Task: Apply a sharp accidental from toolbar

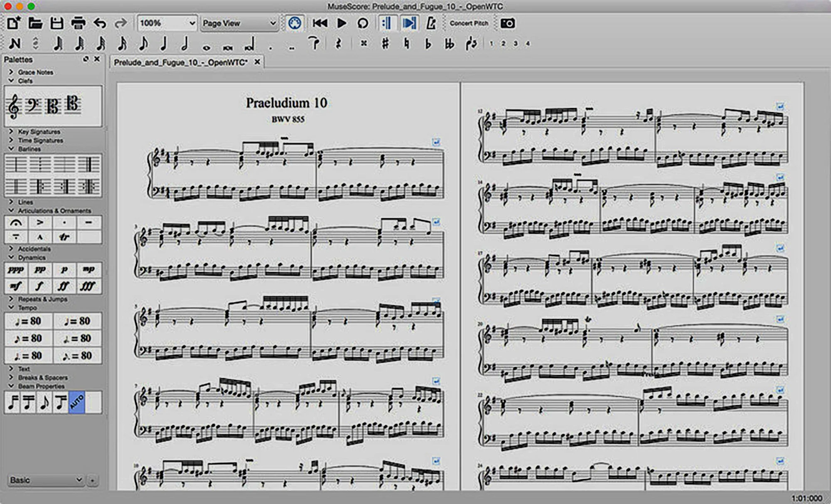Action: (385, 43)
